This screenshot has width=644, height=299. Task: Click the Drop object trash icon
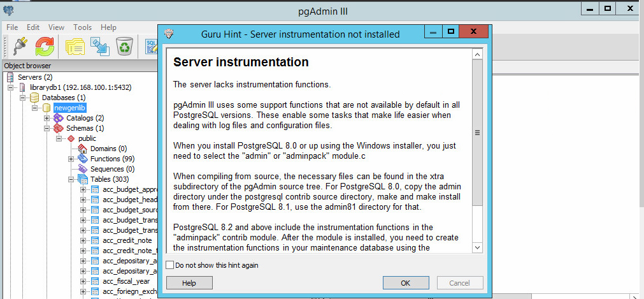pos(124,46)
